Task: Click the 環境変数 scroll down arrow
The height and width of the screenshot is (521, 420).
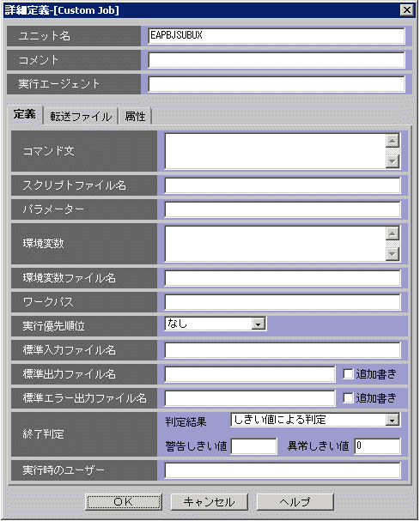Action: pyautogui.click(x=393, y=254)
